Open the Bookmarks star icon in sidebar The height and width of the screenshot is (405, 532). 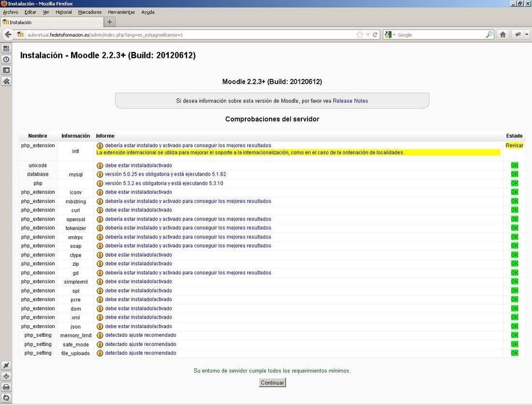point(6,70)
